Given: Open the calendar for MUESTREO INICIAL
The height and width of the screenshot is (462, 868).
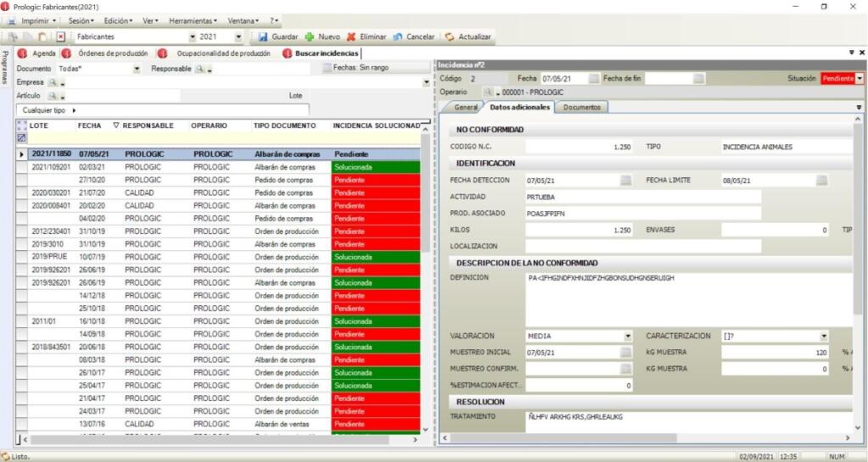Looking at the screenshot, I should pos(626,353).
